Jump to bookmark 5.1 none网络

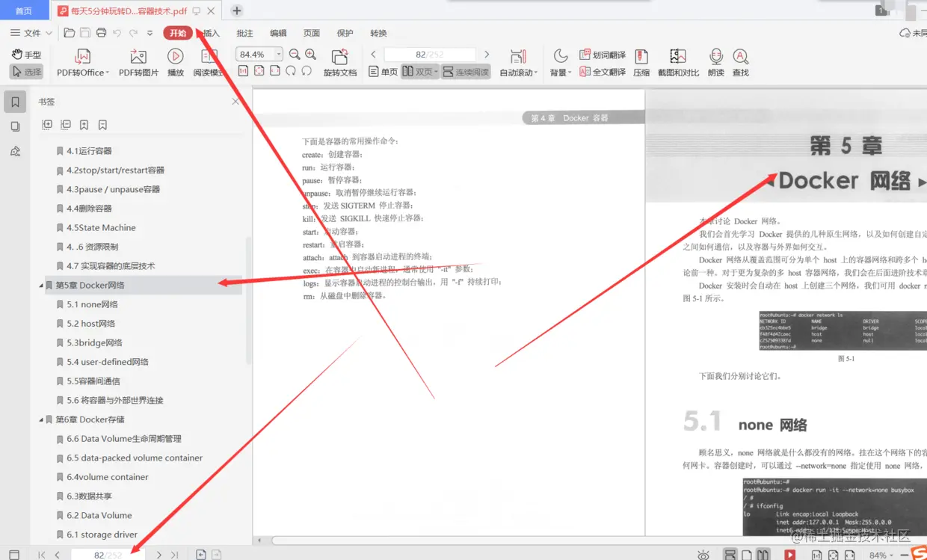[92, 304]
